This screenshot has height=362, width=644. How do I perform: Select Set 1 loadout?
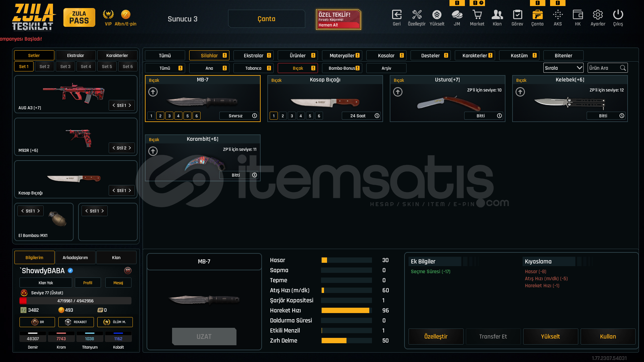[24, 66]
